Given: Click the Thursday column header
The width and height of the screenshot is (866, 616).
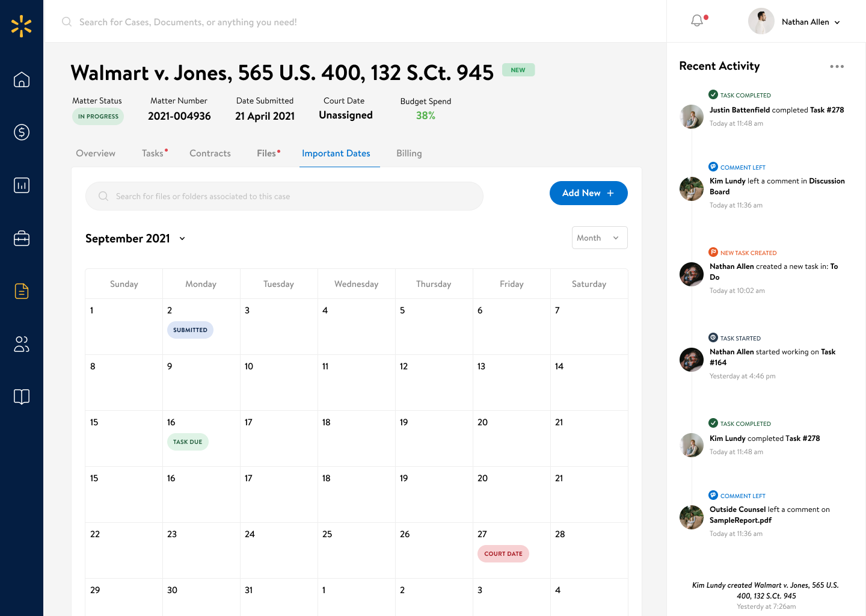Looking at the screenshot, I should click(434, 284).
